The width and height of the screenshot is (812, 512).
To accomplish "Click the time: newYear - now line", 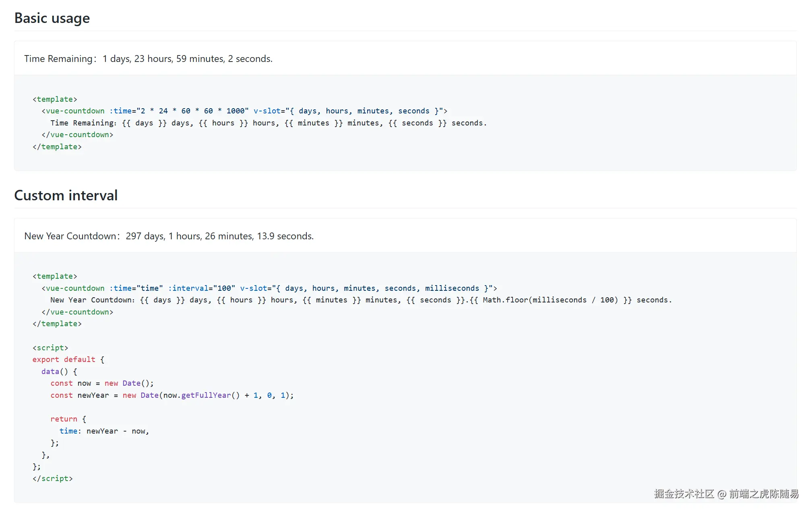I will (x=104, y=431).
